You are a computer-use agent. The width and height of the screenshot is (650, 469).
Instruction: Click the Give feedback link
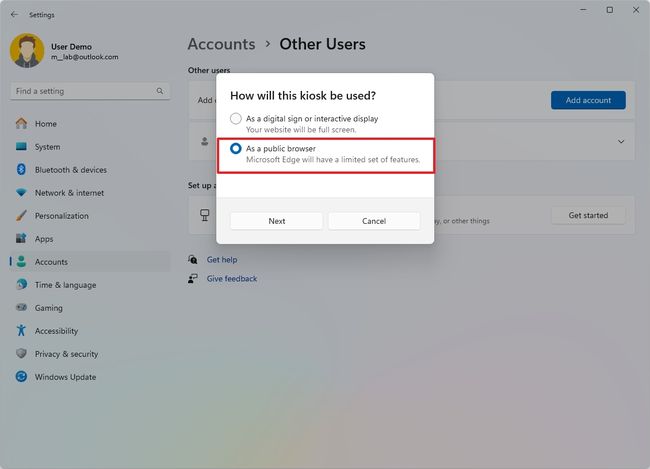coord(231,279)
